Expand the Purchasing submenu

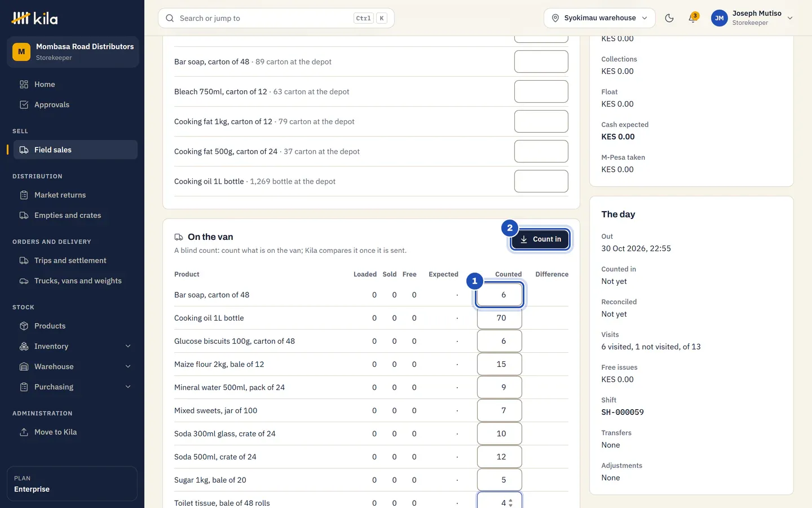click(76, 387)
